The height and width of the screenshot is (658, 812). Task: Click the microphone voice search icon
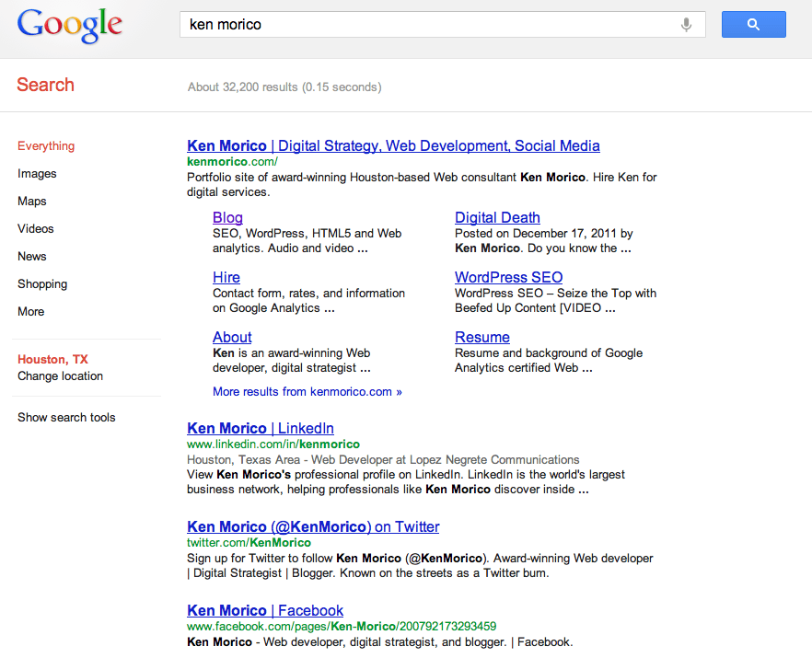[686, 24]
